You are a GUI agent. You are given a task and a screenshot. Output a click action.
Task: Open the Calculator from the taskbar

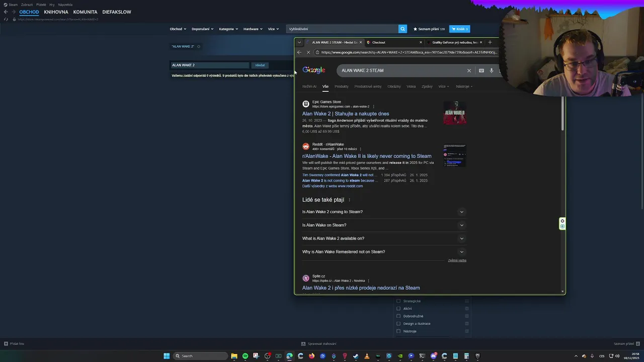click(x=466, y=356)
